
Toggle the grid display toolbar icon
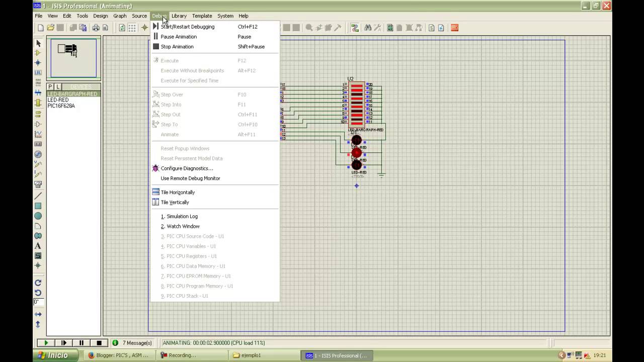(x=132, y=28)
